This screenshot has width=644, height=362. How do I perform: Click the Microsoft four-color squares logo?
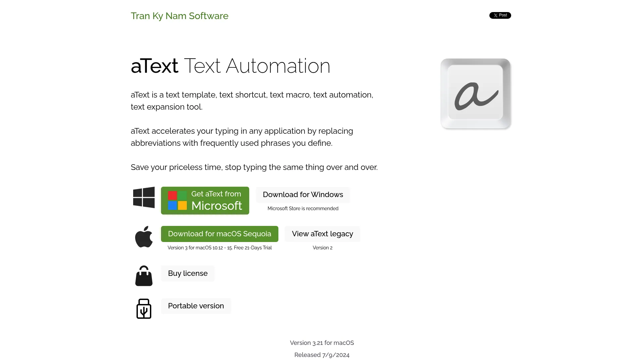click(177, 200)
